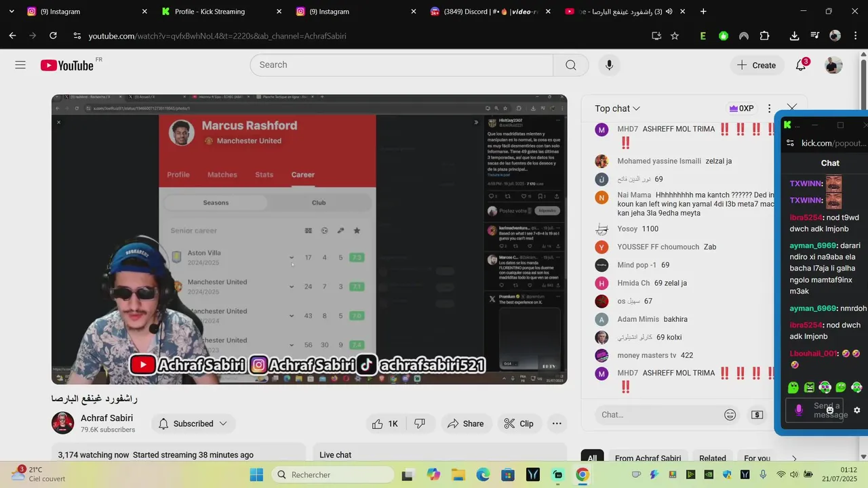Open the green E browser extension

coord(703,36)
